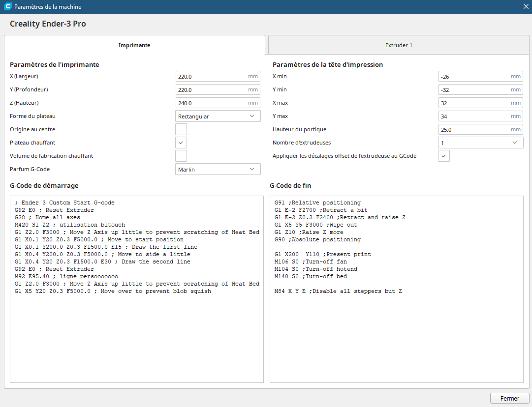
Task: Edit the X max value field
Action: click(x=480, y=103)
